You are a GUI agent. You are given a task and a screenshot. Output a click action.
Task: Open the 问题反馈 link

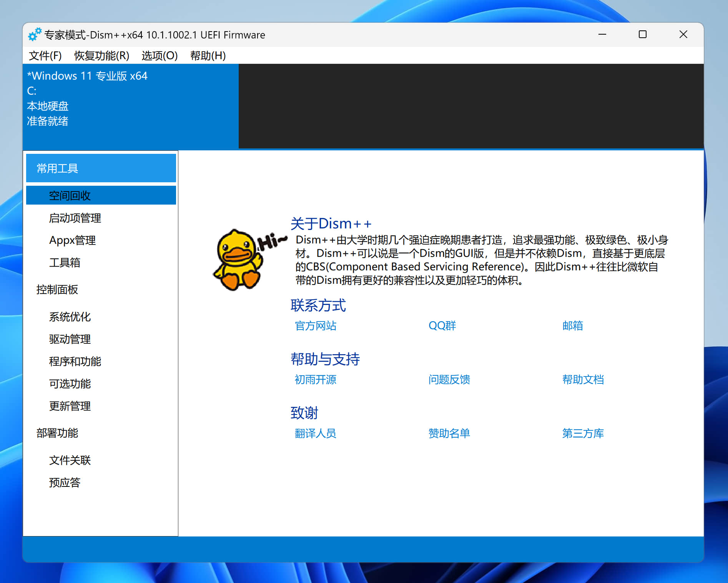[x=449, y=380]
